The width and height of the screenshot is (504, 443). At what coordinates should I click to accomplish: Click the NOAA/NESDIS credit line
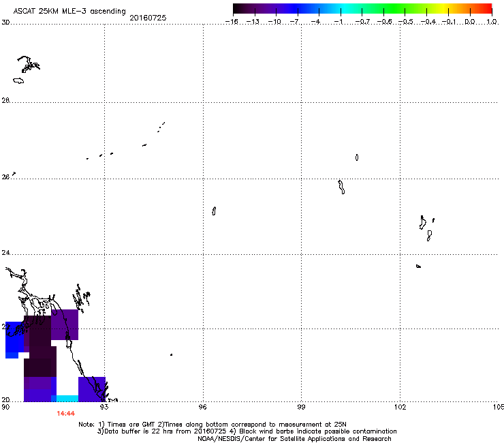coord(294,439)
